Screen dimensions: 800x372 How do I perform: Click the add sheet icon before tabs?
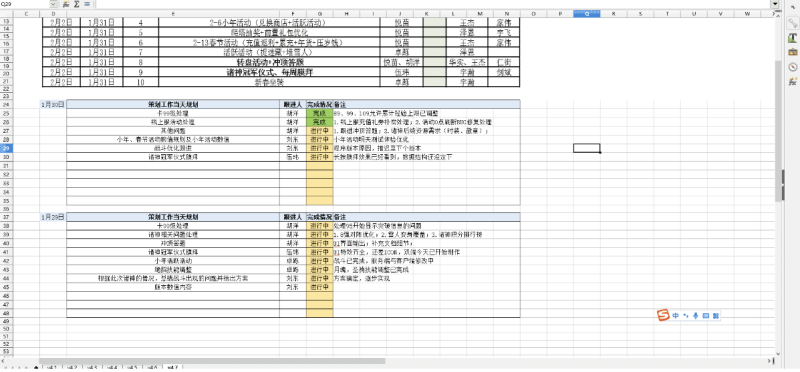36,367
